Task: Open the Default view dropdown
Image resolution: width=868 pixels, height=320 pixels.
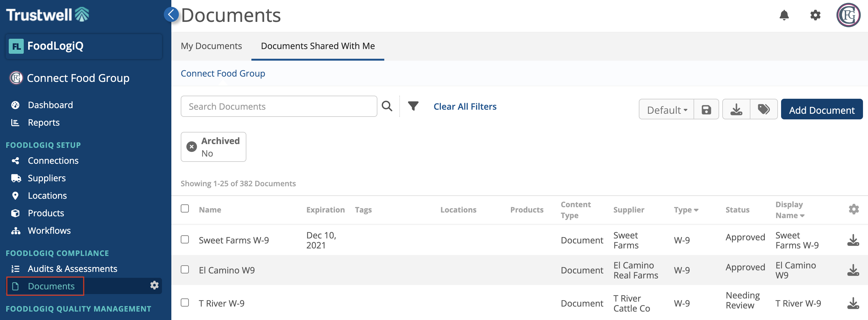Action: coord(667,109)
